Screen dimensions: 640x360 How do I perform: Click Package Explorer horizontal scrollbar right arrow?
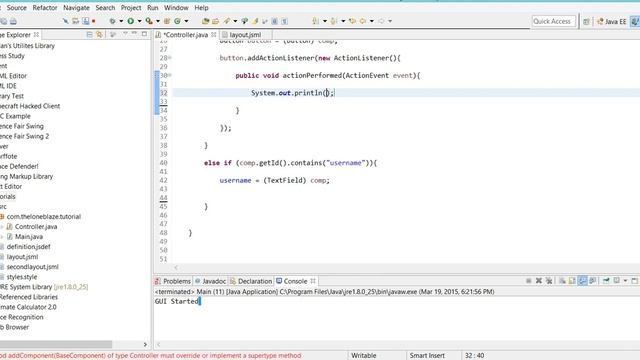[x=145, y=344]
